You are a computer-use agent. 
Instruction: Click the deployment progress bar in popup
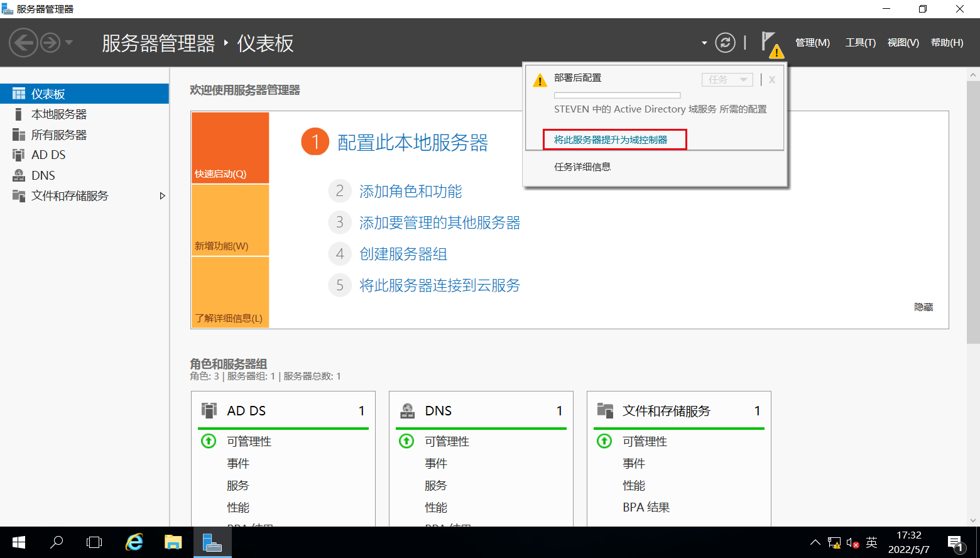pyautogui.click(x=617, y=96)
